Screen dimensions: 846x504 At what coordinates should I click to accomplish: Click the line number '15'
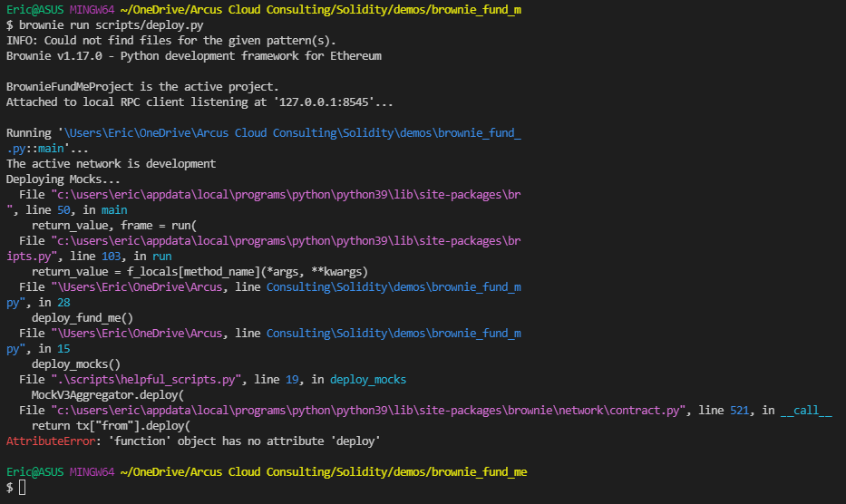click(63, 349)
